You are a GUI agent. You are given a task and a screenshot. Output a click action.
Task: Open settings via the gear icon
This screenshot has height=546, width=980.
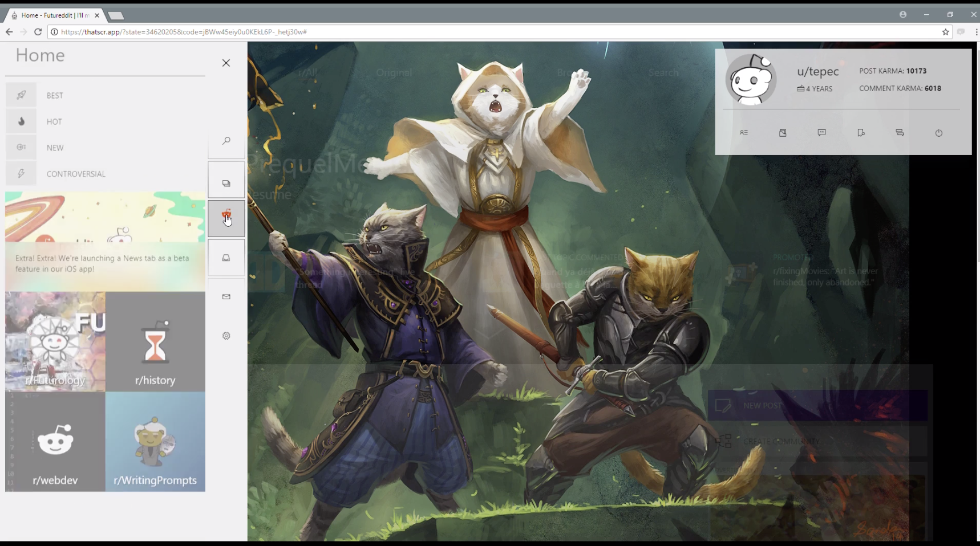pyautogui.click(x=226, y=336)
